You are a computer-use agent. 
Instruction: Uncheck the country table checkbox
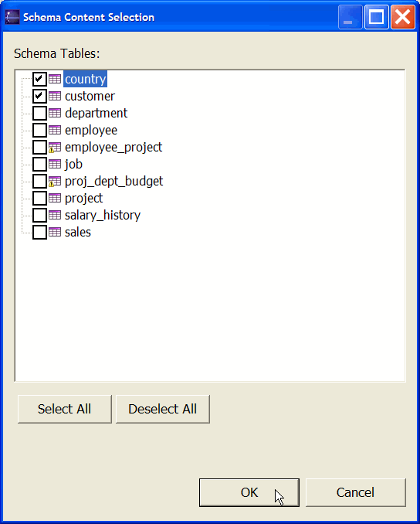(39, 79)
